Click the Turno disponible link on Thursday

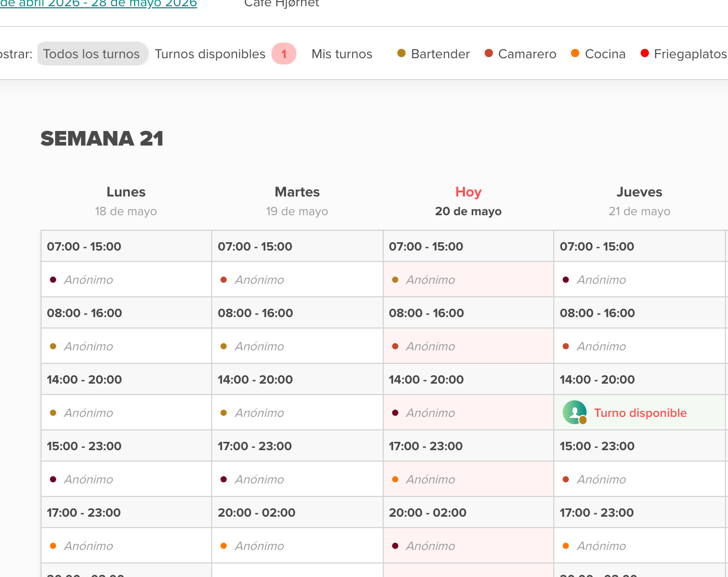click(641, 413)
